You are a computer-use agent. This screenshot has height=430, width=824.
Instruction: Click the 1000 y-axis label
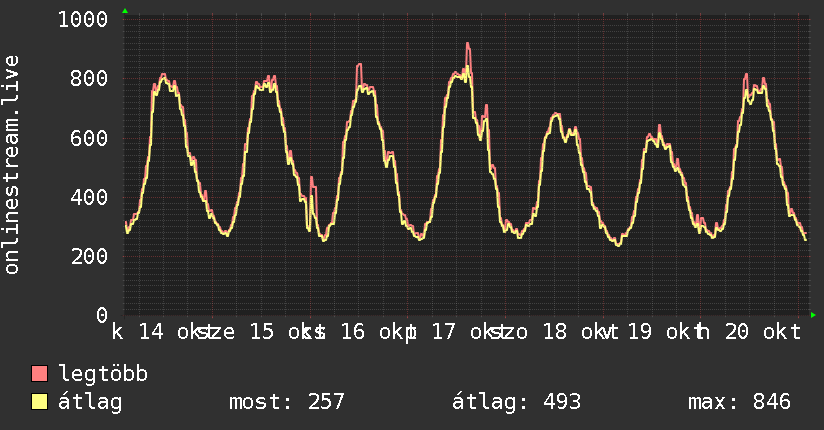83,19
